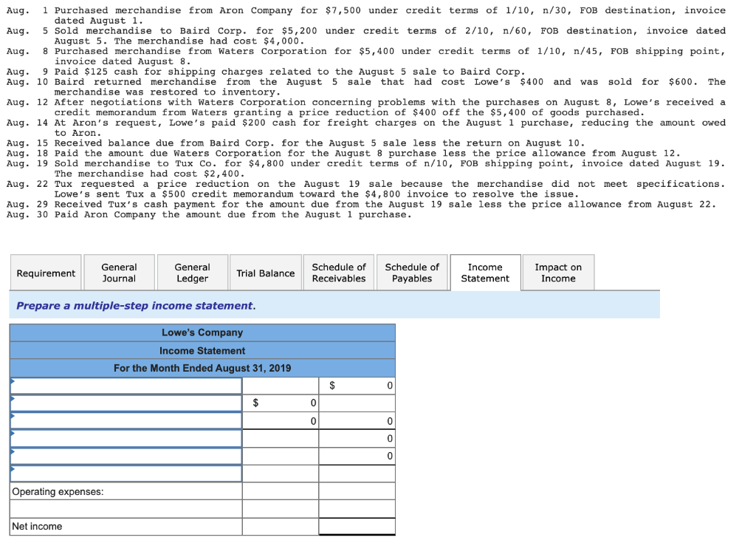Open the fourth line item dropdown
Screen dimensions: 756x543
tap(126, 438)
